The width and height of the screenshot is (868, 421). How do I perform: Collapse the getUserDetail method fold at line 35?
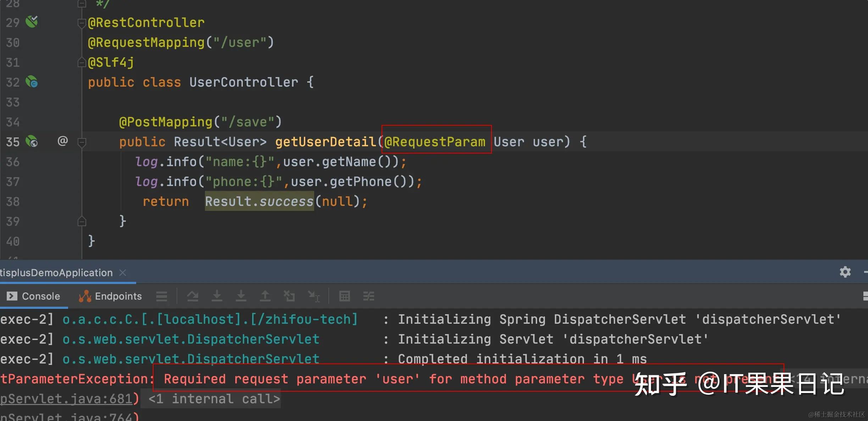(x=82, y=143)
